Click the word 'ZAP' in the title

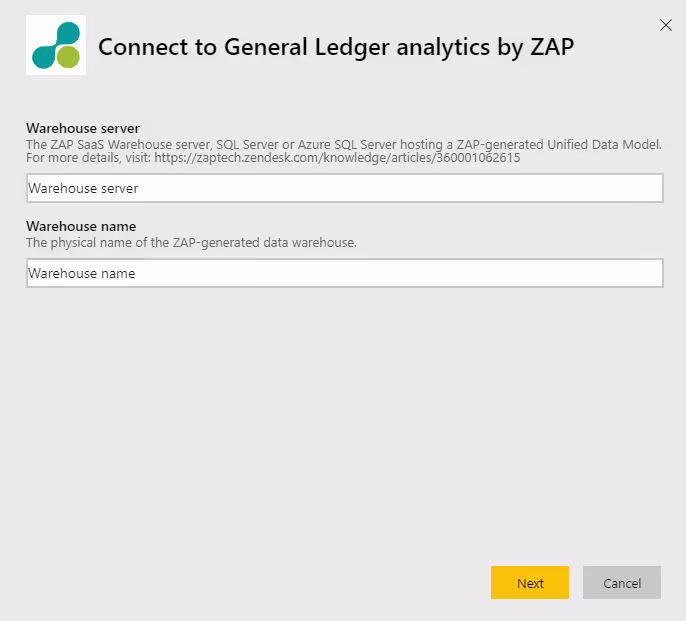click(553, 47)
